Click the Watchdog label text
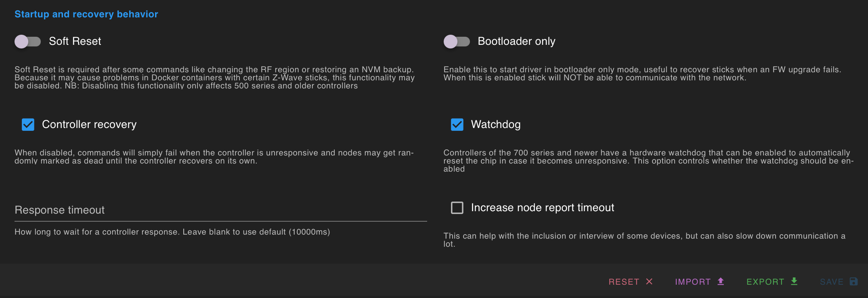 point(496,124)
